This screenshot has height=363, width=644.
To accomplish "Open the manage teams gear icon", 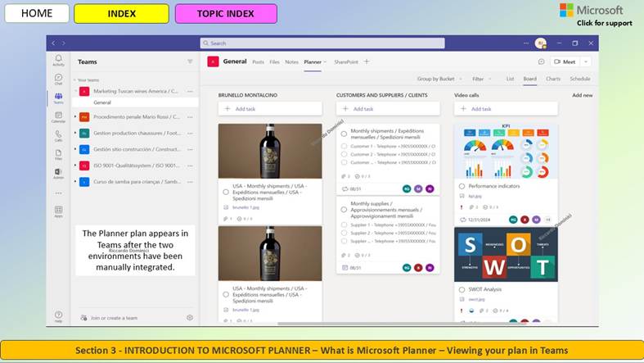I will coord(190,317).
